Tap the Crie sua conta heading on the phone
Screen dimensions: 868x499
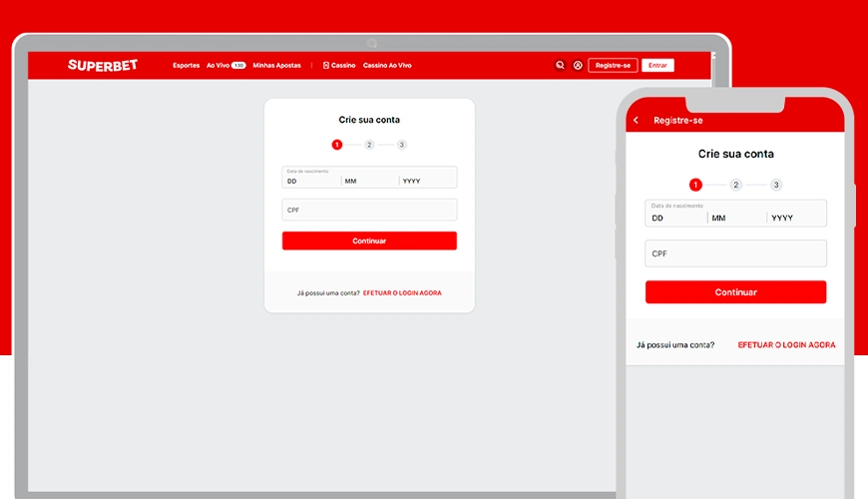point(735,154)
